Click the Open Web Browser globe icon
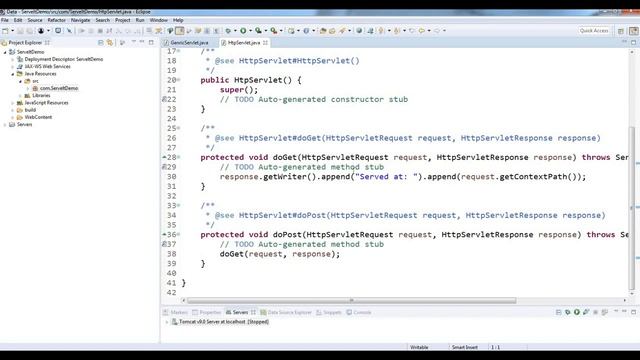640x360 pixels. tap(359, 31)
